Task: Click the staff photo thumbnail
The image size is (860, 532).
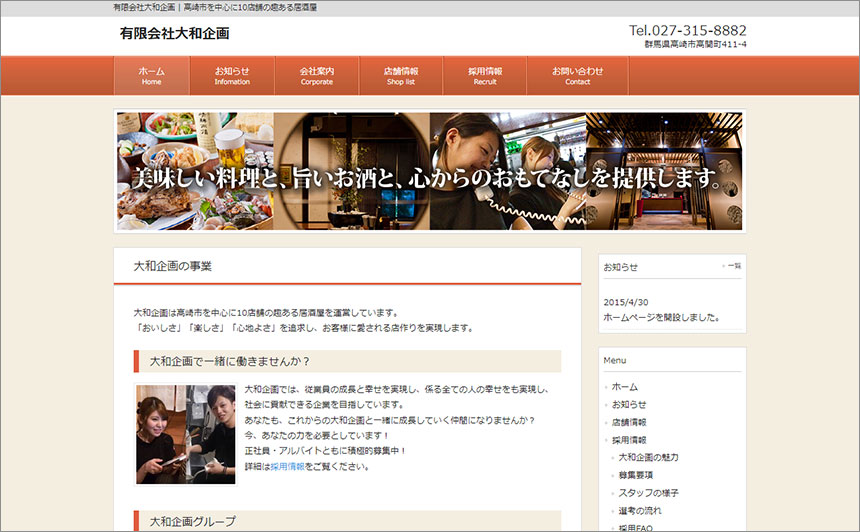Action: point(185,434)
